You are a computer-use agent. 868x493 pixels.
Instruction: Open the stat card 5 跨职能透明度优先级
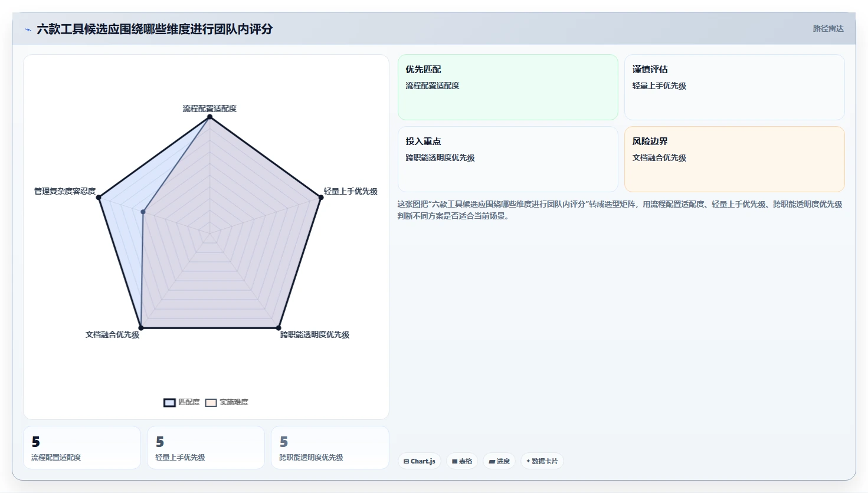(330, 448)
